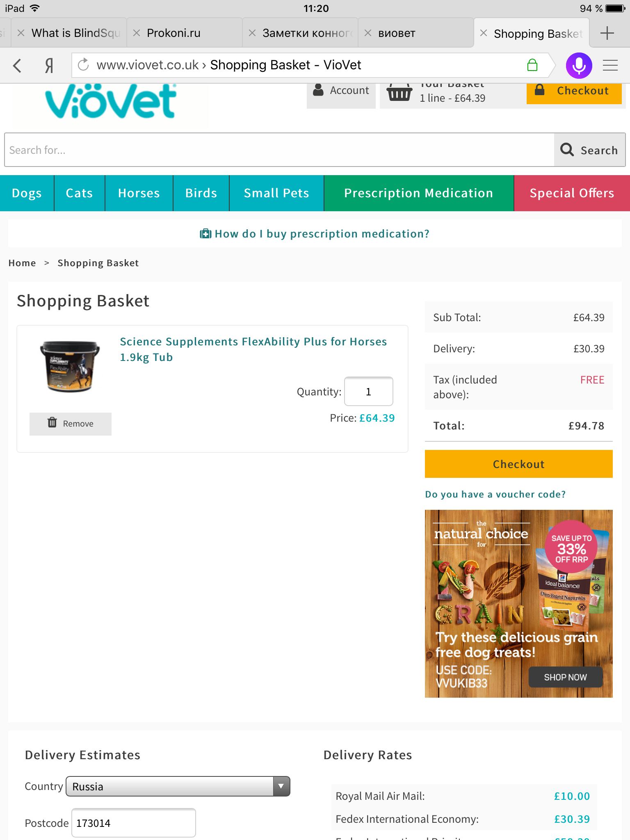Open the voucher code link
Image resolution: width=630 pixels, height=840 pixels.
coord(495,494)
